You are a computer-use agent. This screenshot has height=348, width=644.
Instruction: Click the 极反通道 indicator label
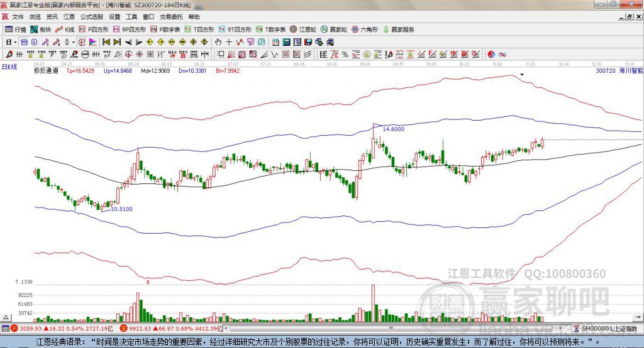pyautogui.click(x=46, y=70)
